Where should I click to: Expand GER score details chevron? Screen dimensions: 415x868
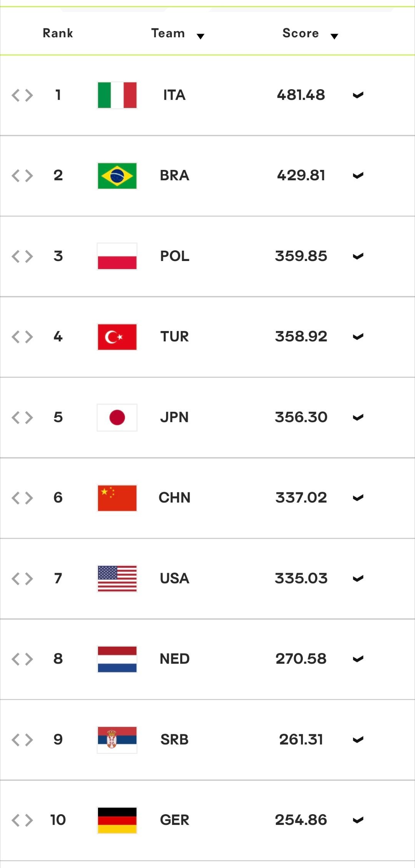click(358, 820)
